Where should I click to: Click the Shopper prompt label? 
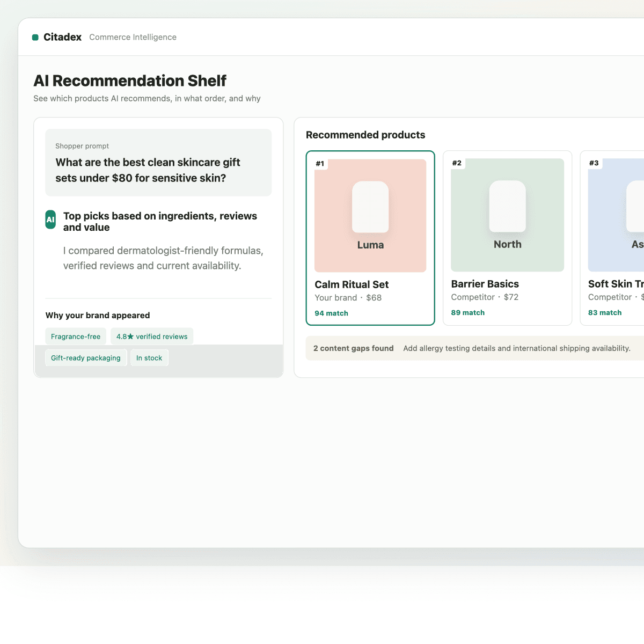click(x=82, y=146)
